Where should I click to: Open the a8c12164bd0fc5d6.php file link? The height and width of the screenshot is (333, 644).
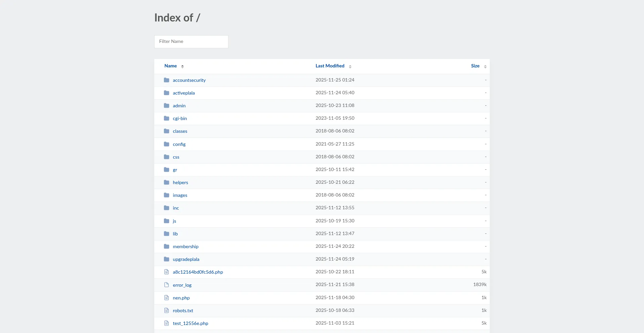click(x=198, y=272)
